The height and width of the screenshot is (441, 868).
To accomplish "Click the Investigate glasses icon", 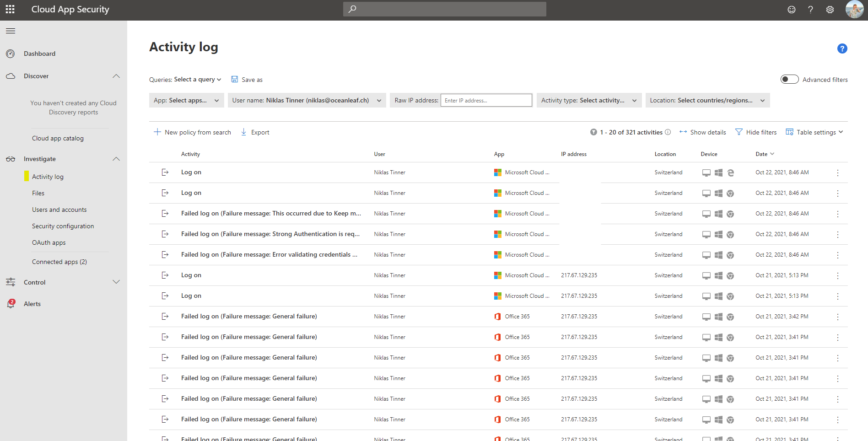I will [11, 159].
